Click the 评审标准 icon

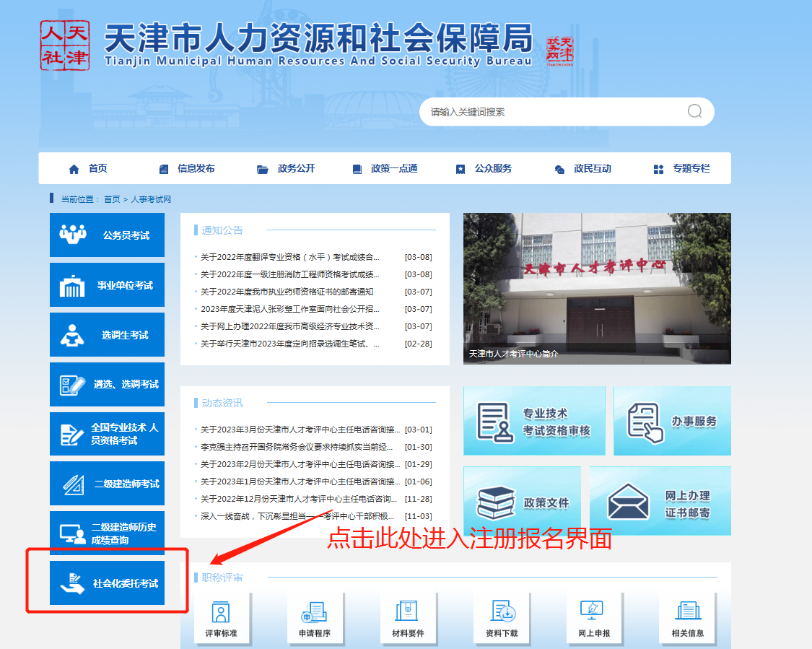(221, 618)
